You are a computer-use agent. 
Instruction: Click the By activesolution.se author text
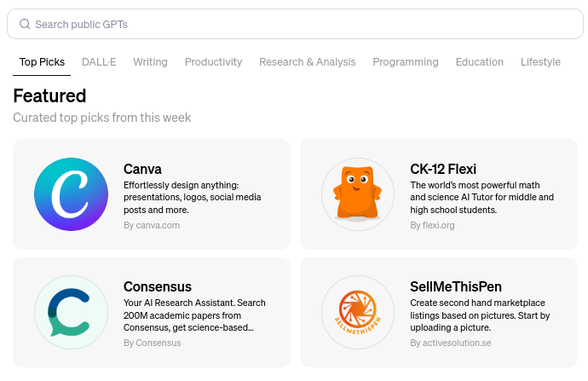click(x=451, y=343)
